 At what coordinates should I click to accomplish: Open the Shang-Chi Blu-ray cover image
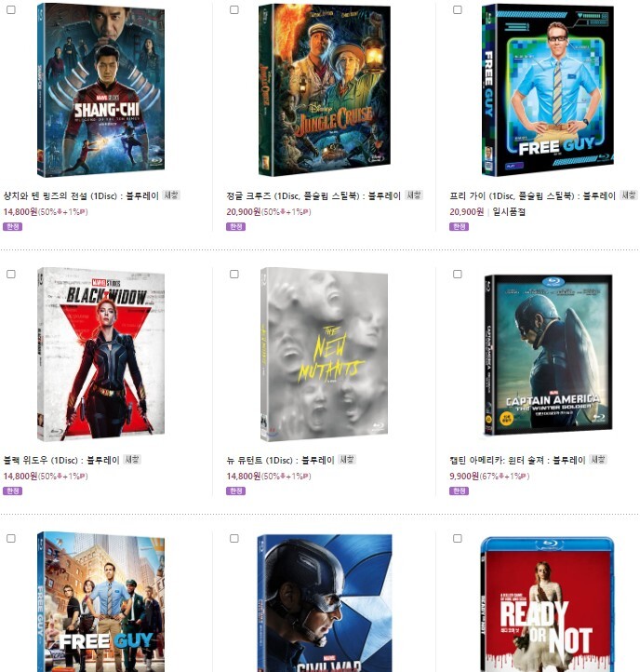100,90
